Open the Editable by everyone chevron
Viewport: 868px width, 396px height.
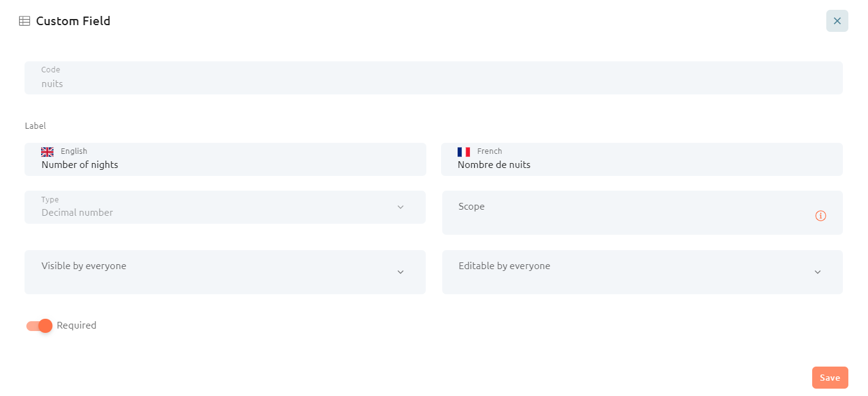[818, 272]
